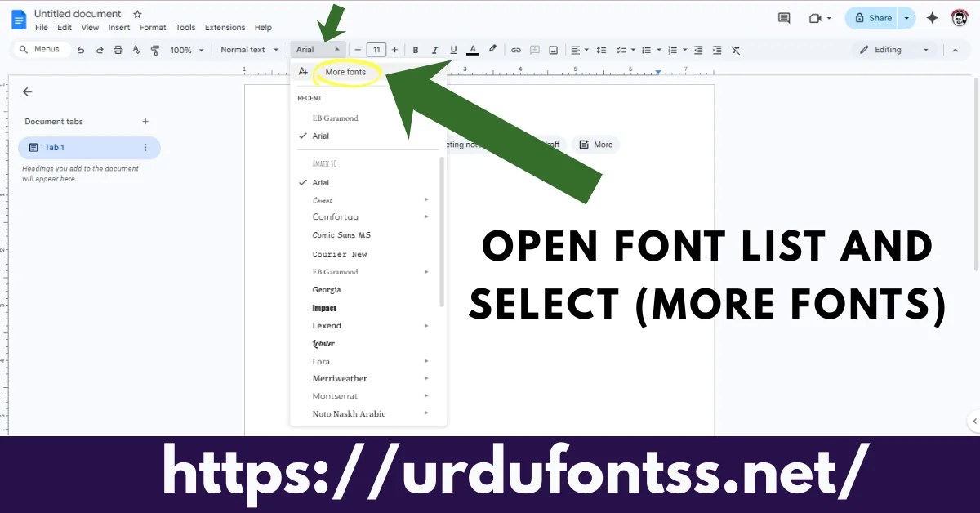The height and width of the screenshot is (513, 980).
Task: Insert a checklist
Action: tap(624, 50)
